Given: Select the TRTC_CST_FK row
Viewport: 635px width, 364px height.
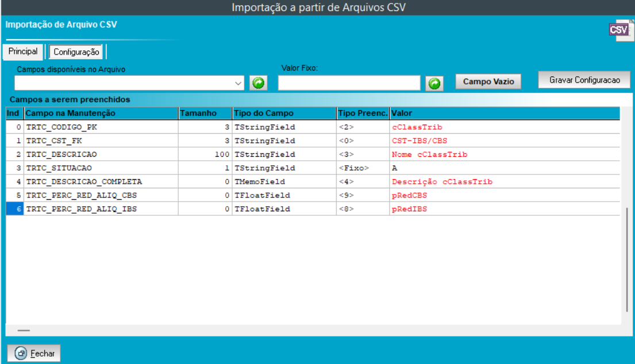Looking at the screenshot, I should 101,141.
